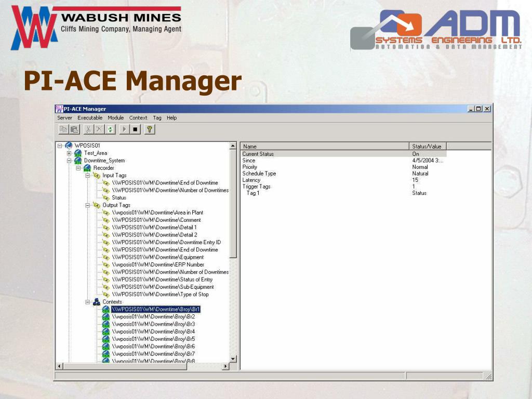Click the tag icon beside Equipment
Viewport: 532px width, 399px height.
[106, 258]
